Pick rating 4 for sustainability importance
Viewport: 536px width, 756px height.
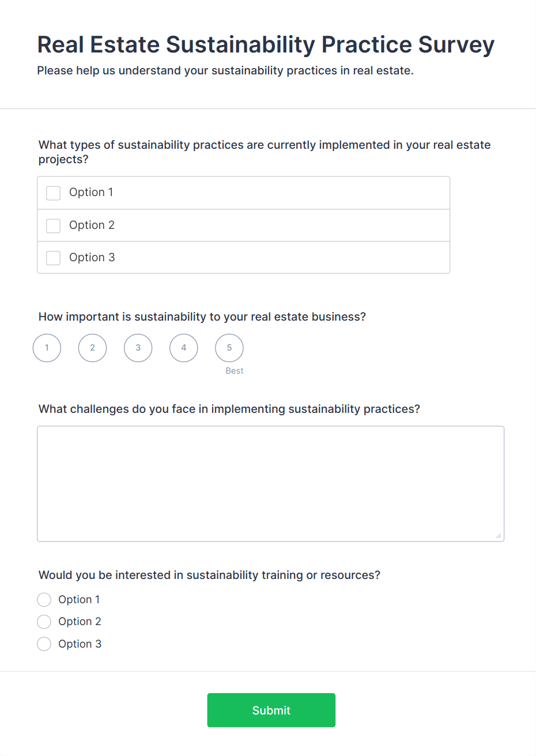(x=184, y=348)
